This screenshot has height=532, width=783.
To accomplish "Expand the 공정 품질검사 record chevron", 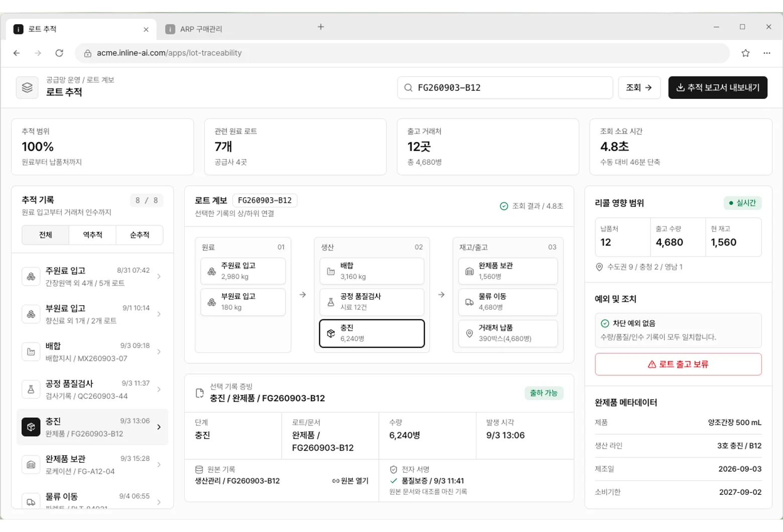I will (159, 389).
